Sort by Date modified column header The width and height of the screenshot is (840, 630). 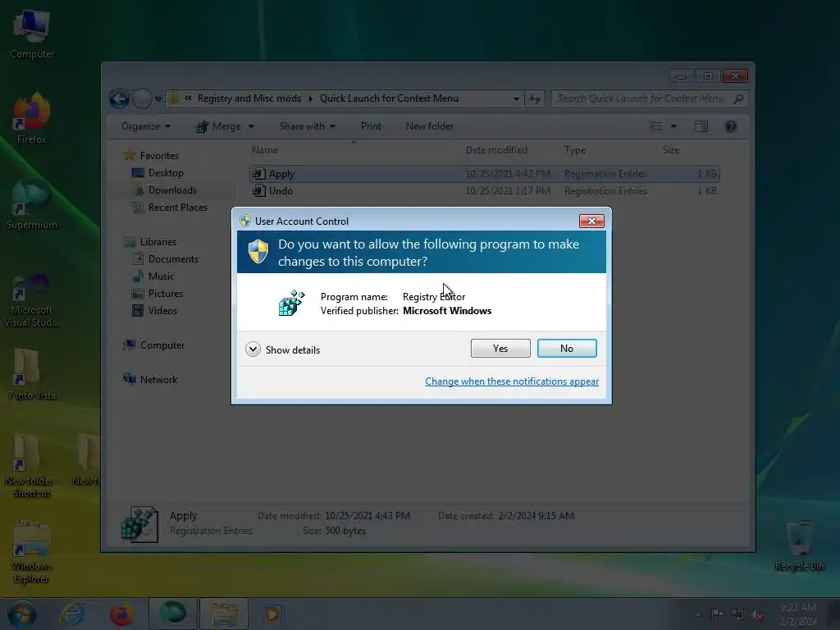pos(496,150)
